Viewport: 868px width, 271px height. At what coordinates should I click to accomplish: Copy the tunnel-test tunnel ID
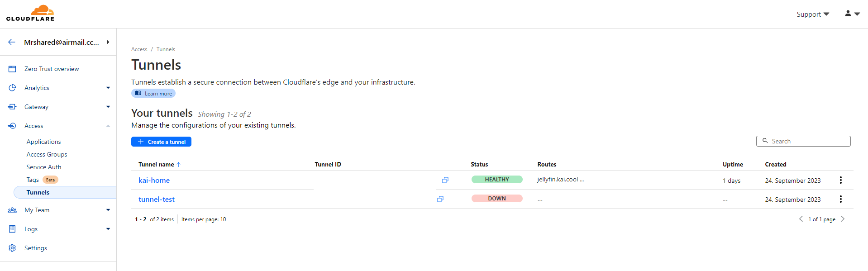[440, 199]
